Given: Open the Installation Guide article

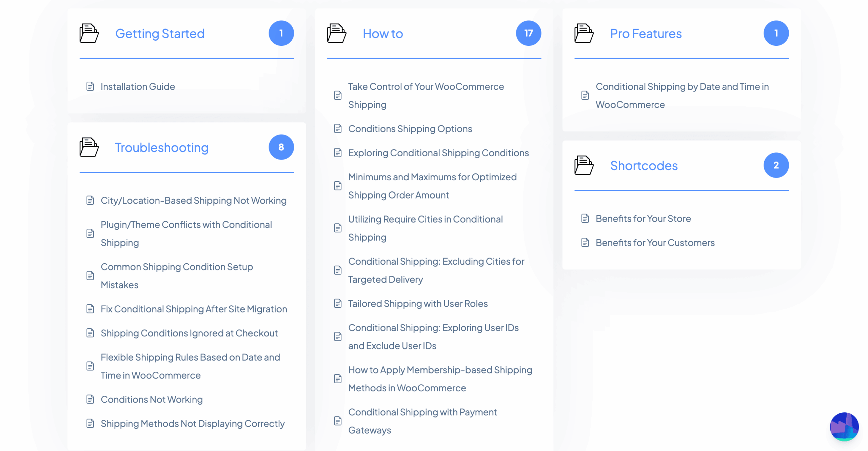Looking at the screenshot, I should point(138,86).
